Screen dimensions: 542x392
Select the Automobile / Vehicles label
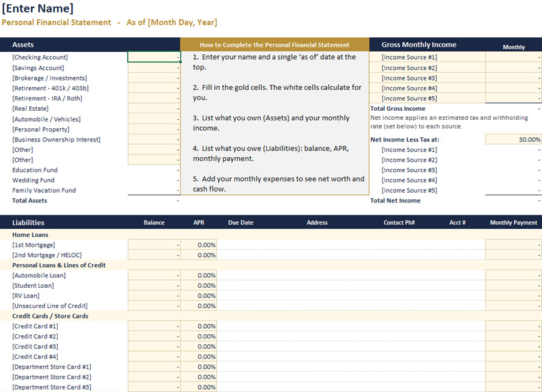(x=46, y=119)
